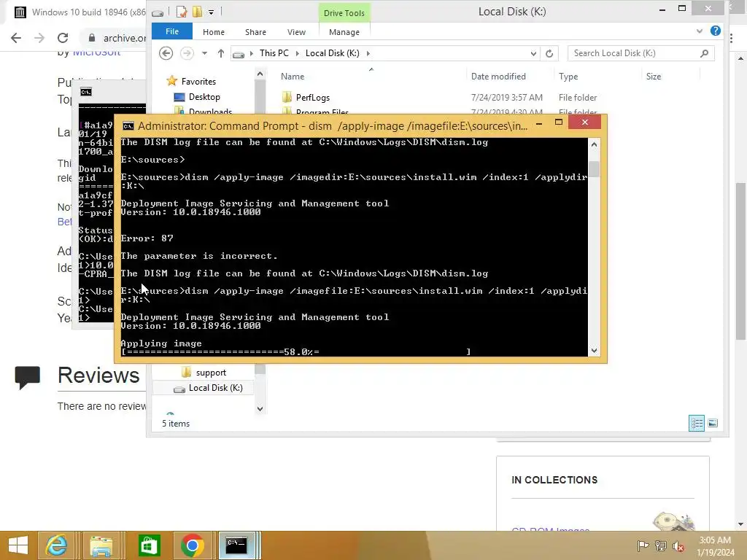747x560 pixels.
Task: Click the Reviews speech bubble icon
Action: (27, 377)
